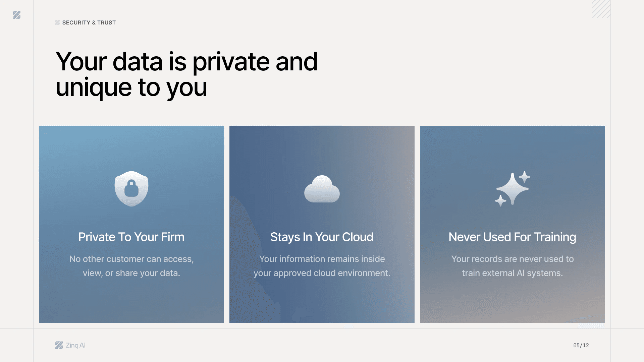Select the 'SECURITY & TRUST' label
This screenshot has width=644, height=362.
coord(89,22)
